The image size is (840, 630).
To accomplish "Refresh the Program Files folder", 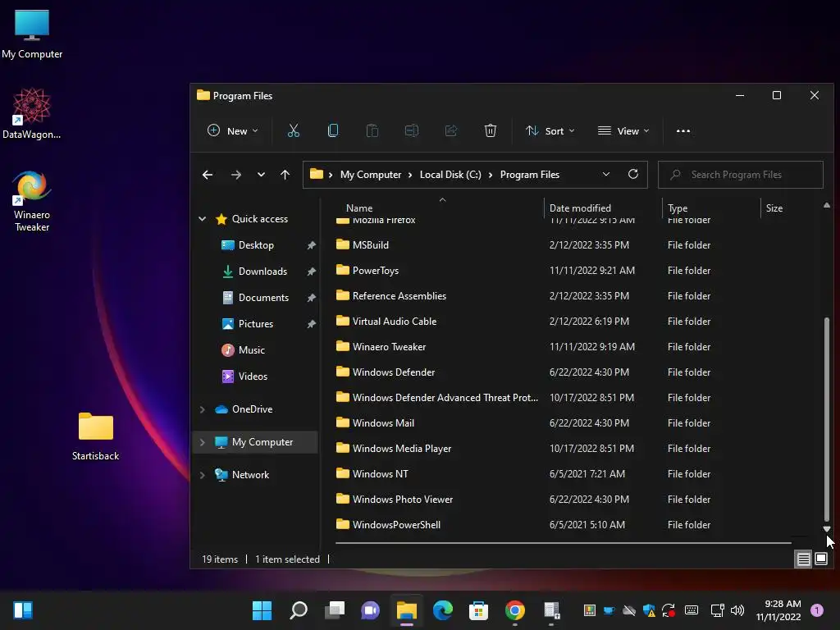I will (632, 174).
